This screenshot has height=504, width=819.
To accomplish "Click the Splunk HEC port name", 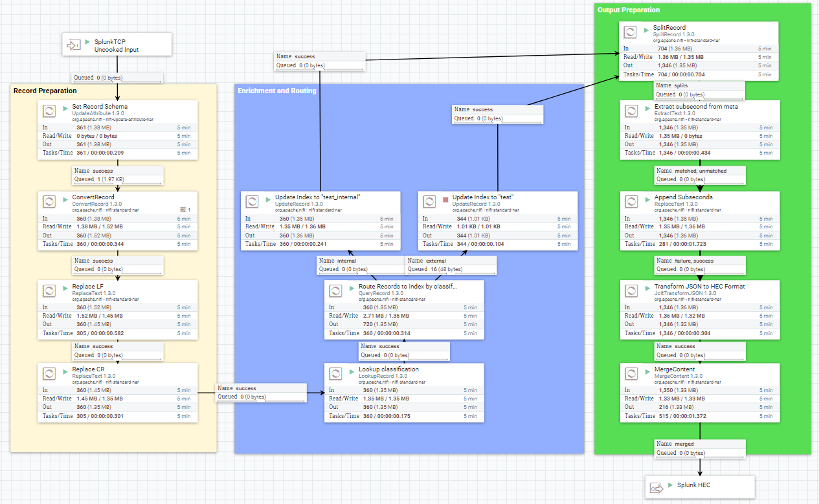I will click(x=693, y=485).
